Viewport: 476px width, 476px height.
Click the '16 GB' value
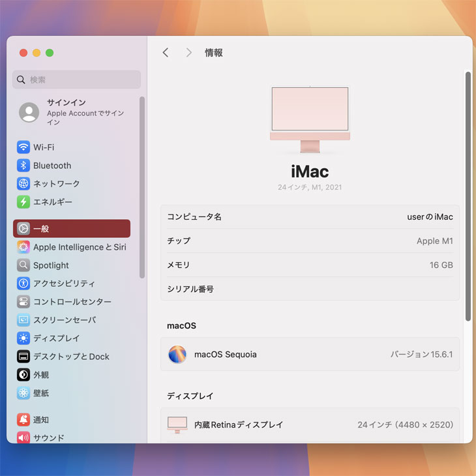tap(441, 265)
